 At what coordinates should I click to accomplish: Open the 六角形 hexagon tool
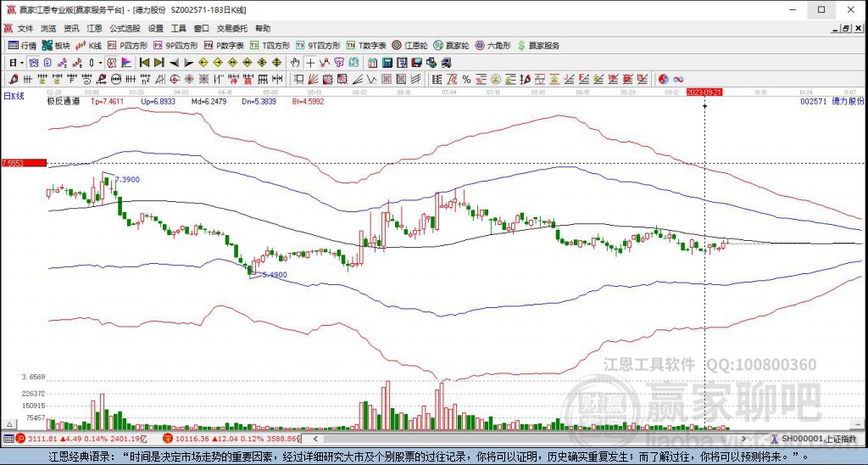pos(492,46)
